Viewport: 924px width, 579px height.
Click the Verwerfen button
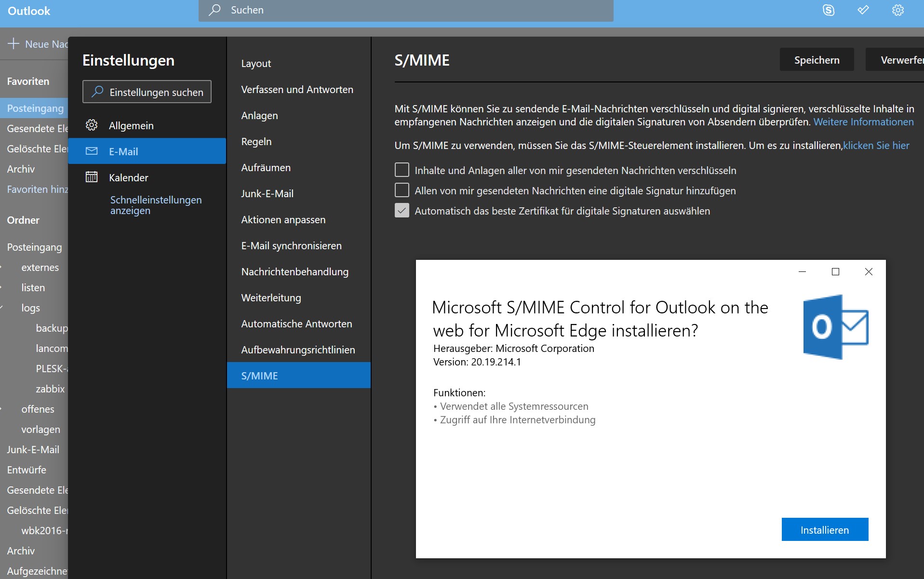pos(896,60)
